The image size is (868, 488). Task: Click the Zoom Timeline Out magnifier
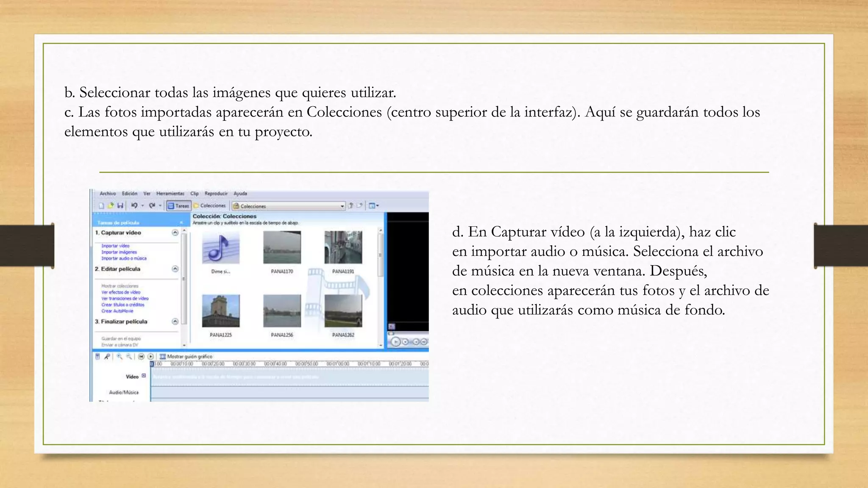pos(129,357)
